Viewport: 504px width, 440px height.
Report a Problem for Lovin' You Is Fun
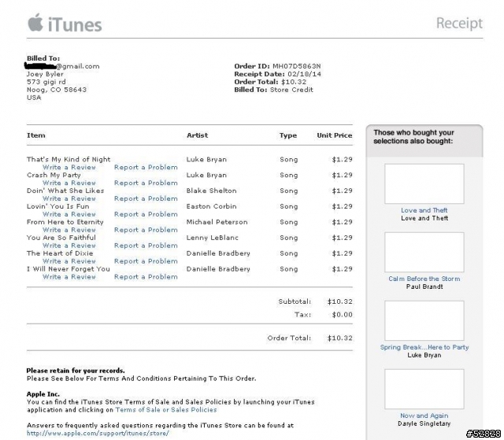point(146,214)
